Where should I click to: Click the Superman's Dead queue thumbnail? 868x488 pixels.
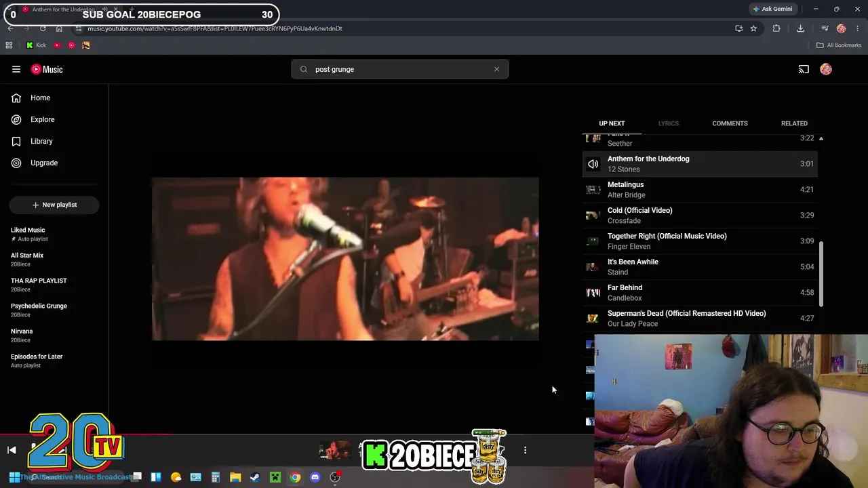[593, 319]
